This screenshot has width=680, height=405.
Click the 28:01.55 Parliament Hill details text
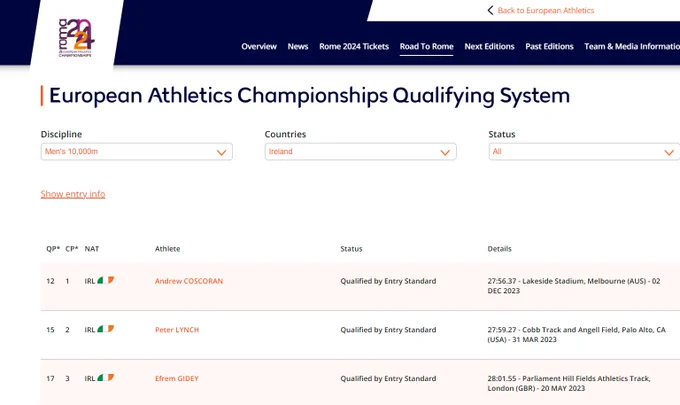569,383
